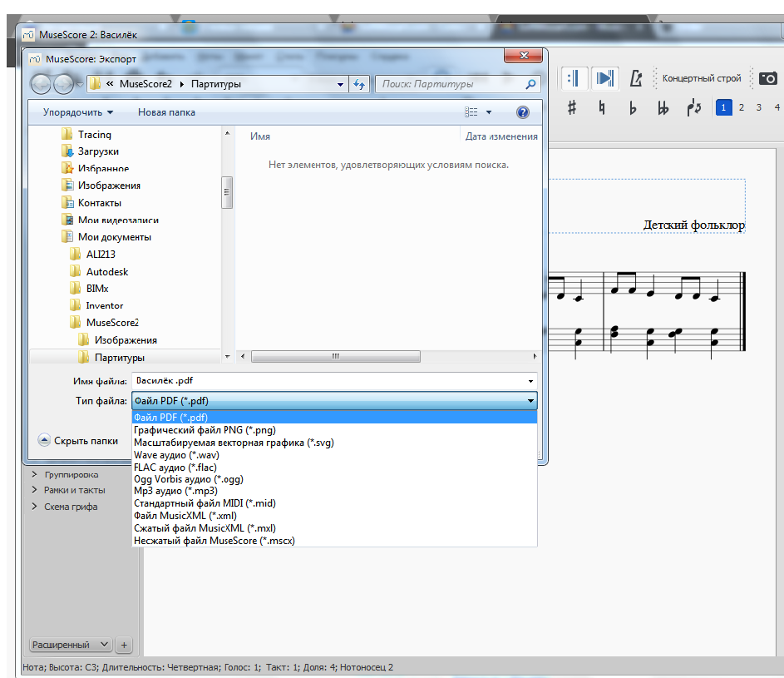This screenshot has width=784, height=678.
Task: Sort by Дата изменения column header
Action: click(x=501, y=136)
